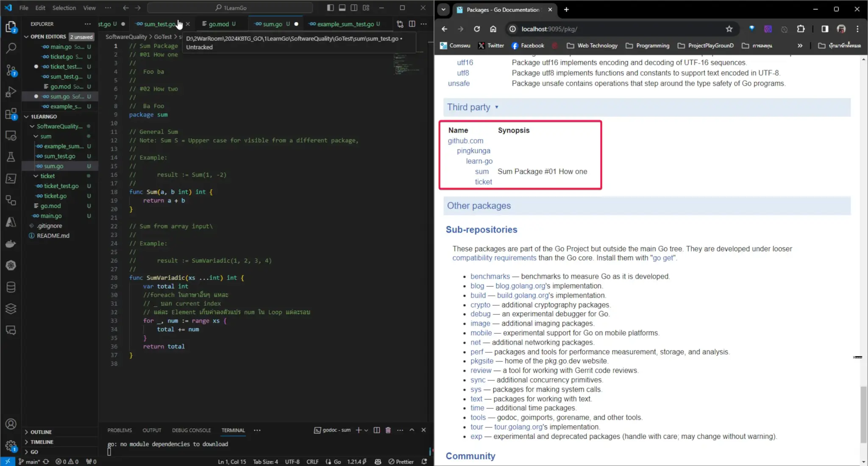
Task: Collapse the Third party section triangle
Action: point(497,107)
